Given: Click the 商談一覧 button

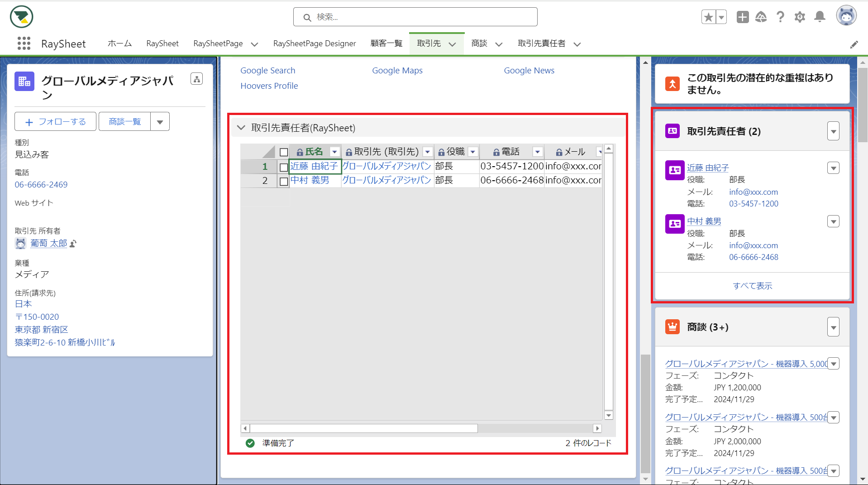Looking at the screenshot, I should [125, 122].
